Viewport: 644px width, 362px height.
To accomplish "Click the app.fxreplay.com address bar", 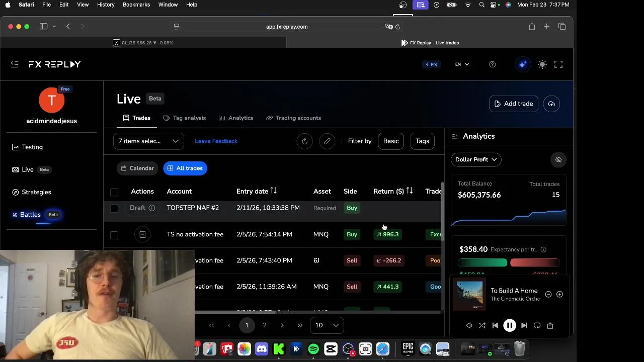I will (287, 27).
